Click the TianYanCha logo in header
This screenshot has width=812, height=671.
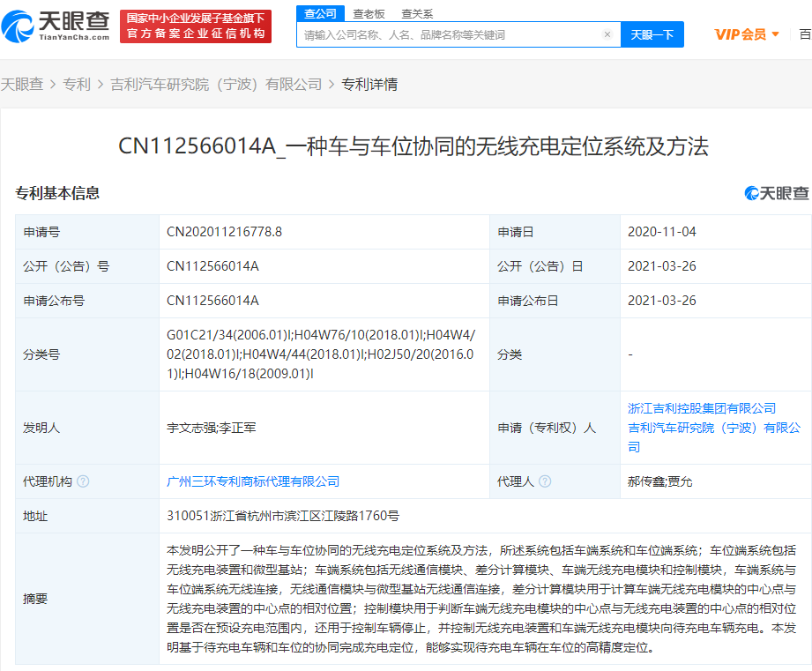click(x=56, y=26)
